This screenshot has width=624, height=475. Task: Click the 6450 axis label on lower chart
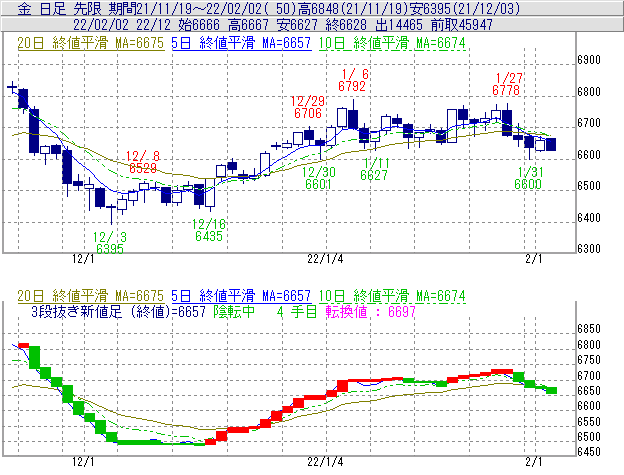pyautogui.click(x=589, y=452)
